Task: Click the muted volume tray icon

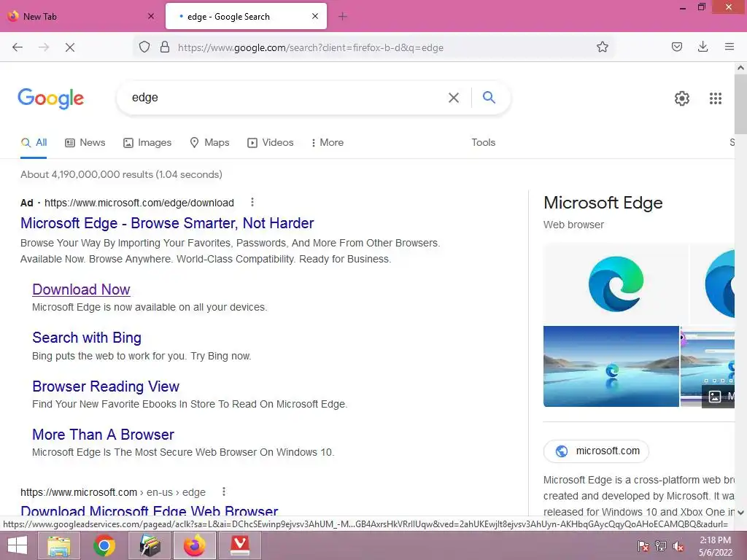Action: click(x=678, y=546)
